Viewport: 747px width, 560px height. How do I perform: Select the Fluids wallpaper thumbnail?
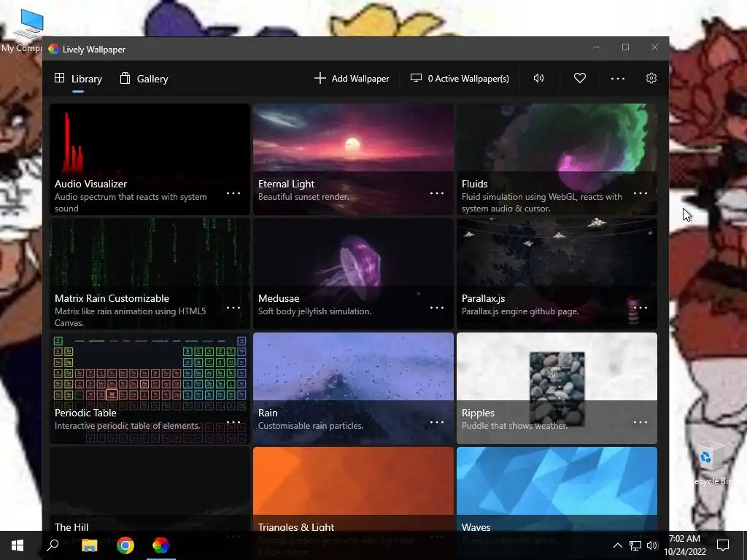pyautogui.click(x=557, y=159)
